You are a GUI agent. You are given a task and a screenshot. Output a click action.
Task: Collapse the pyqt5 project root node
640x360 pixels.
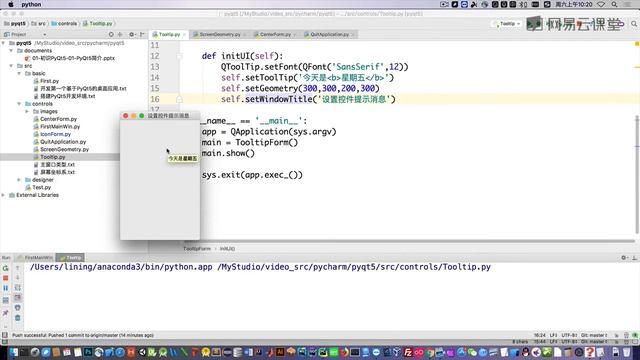[x=3, y=43]
